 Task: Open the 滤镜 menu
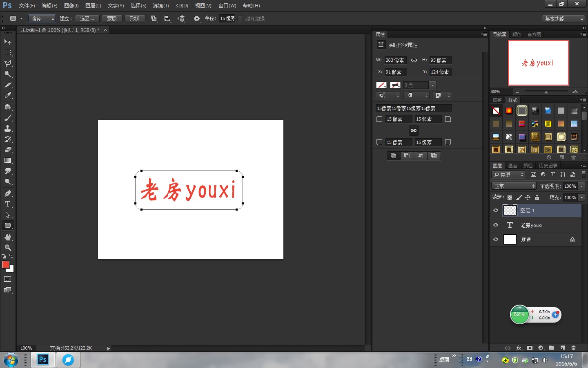[160, 5]
